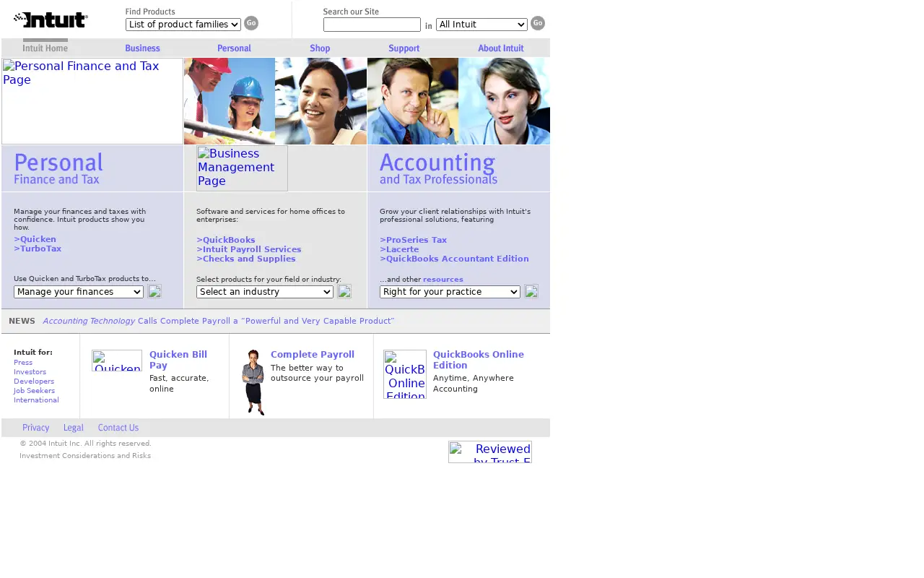The width and height of the screenshot is (924, 578).
Task: Click Accounting and Tax Professionals heading
Action: click(438, 168)
